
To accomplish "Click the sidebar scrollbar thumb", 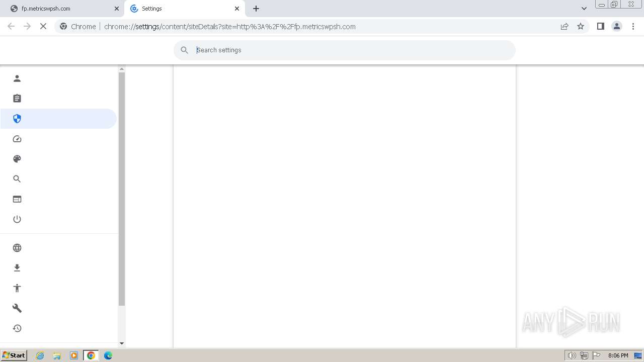I will [x=121, y=189].
